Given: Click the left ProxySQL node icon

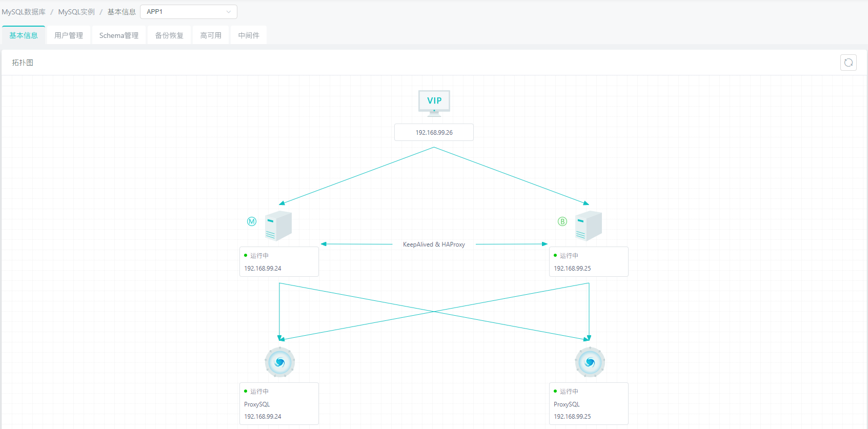Looking at the screenshot, I should [x=279, y=362].
